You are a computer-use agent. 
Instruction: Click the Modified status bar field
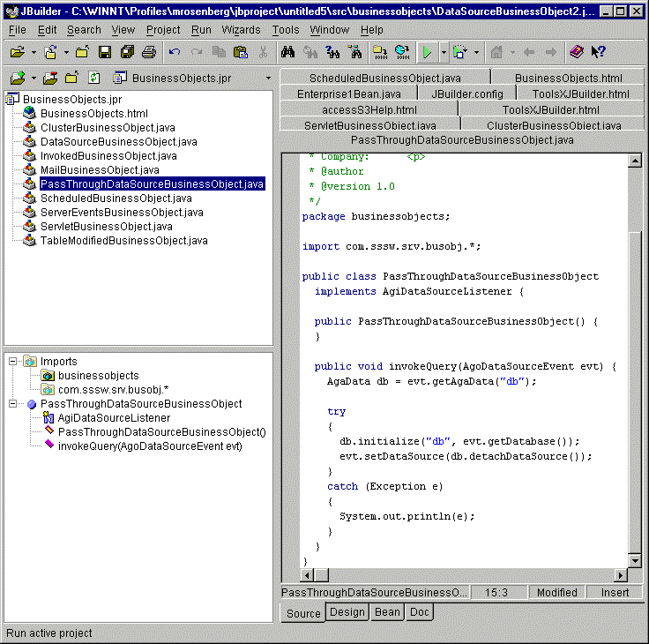[x=556, y=593]
